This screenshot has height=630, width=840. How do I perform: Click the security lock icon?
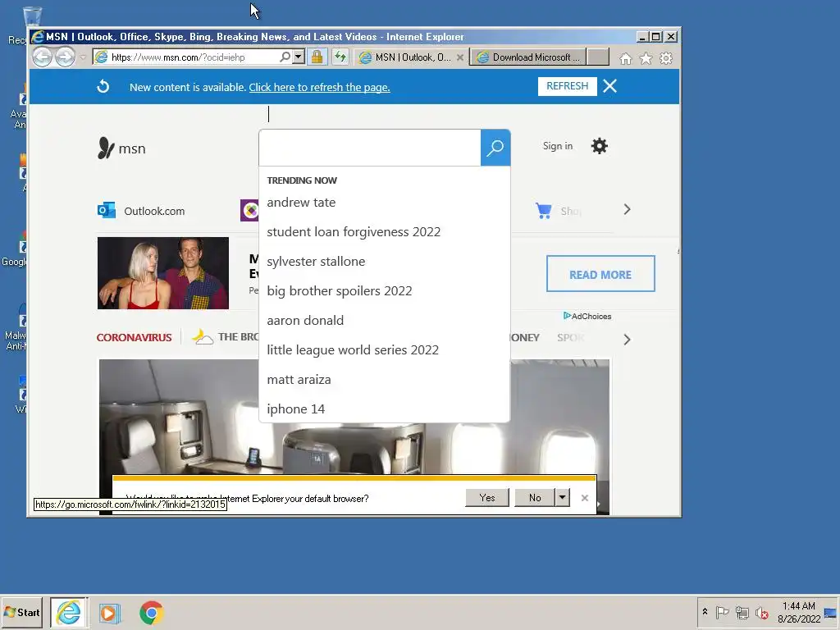317,57
